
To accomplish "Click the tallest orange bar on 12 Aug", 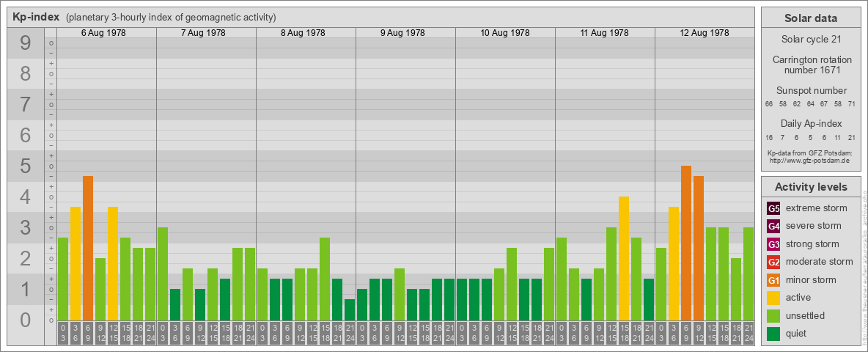I will click(x=686, y=242).
